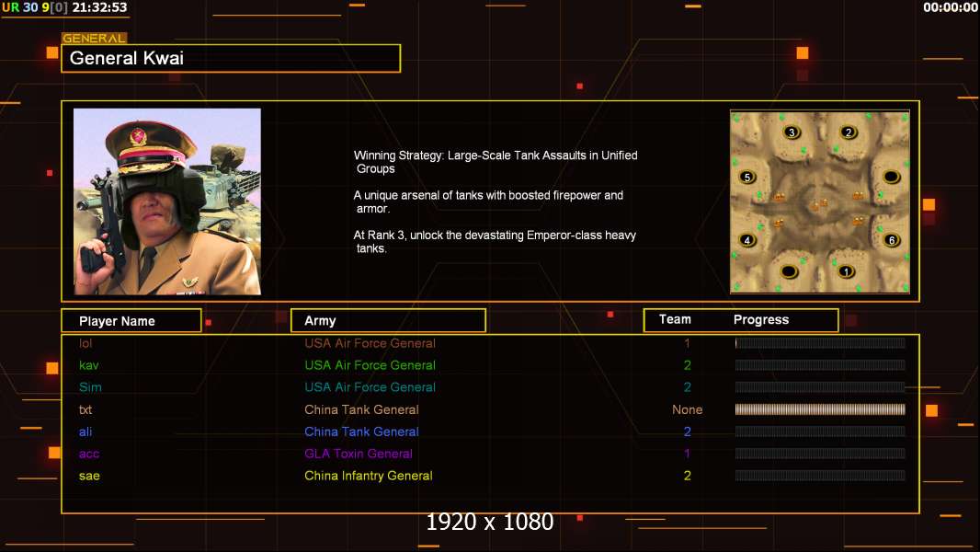Select player name kav
Viewport: 980px width, 552px height.
89,365
